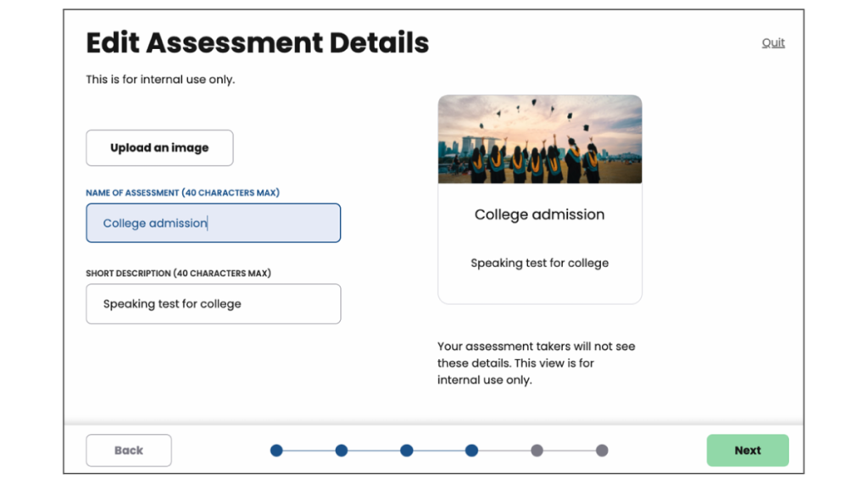The height and width of the screenshot is (488, 868).
Task: Click the internal use only subtitle under the heading
Action: [x=160, y=80]
